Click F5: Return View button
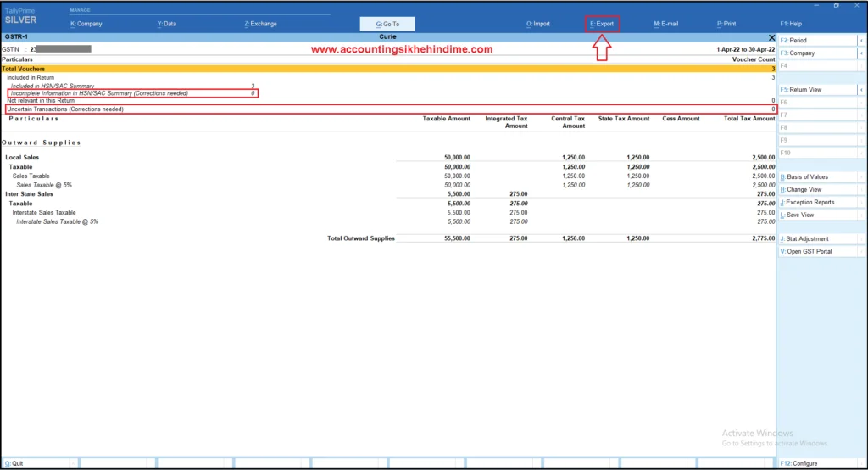 pos(818,90)
